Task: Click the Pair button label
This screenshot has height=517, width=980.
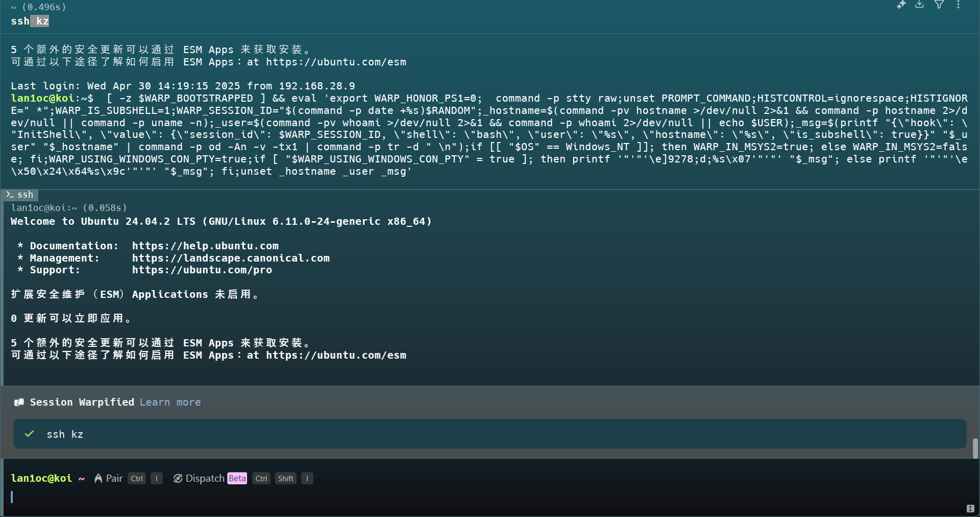Action: [x=114, y=478]
